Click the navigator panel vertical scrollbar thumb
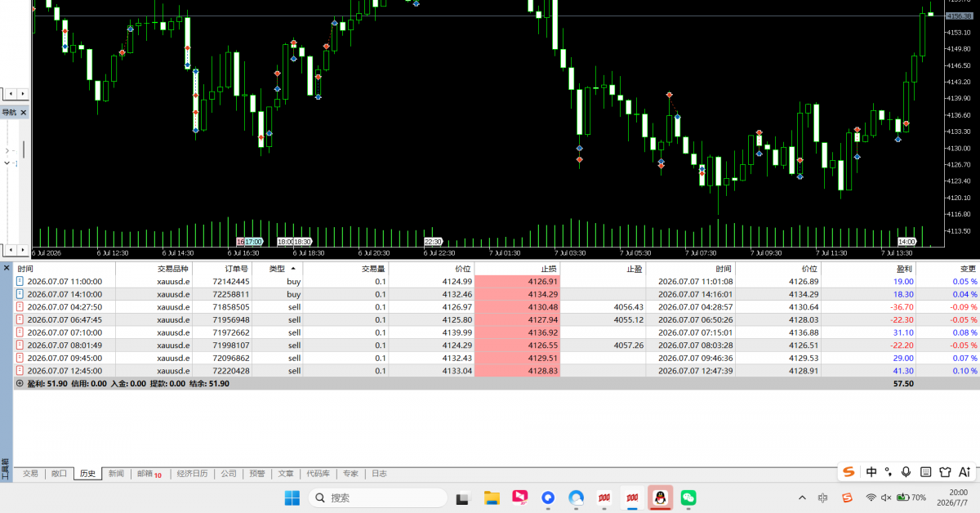The height and width of the screenshot is (513, 980). pyautogui.click(x=23, y=149)
